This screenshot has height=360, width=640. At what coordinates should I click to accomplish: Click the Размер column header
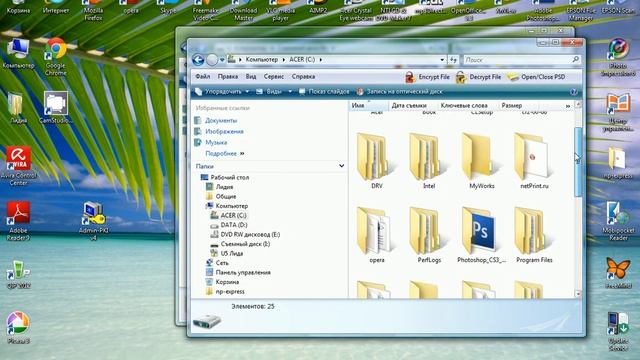pyautogui.click(x=512, y=105)
